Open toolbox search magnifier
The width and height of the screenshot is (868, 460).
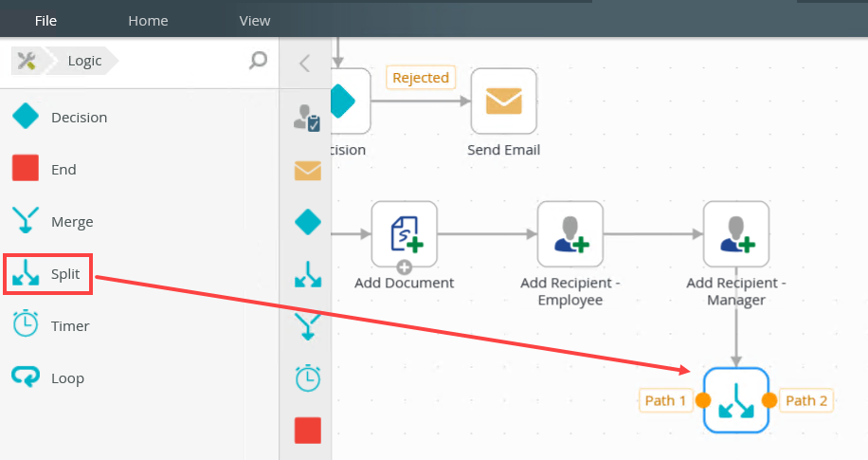258,60
